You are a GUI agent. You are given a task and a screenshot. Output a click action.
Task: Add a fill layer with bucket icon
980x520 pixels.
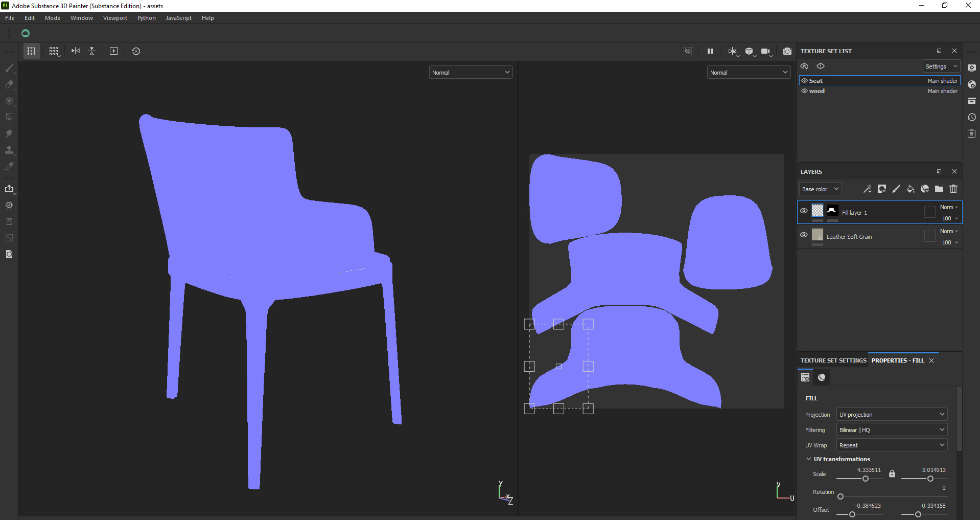[x=911, y=189]
